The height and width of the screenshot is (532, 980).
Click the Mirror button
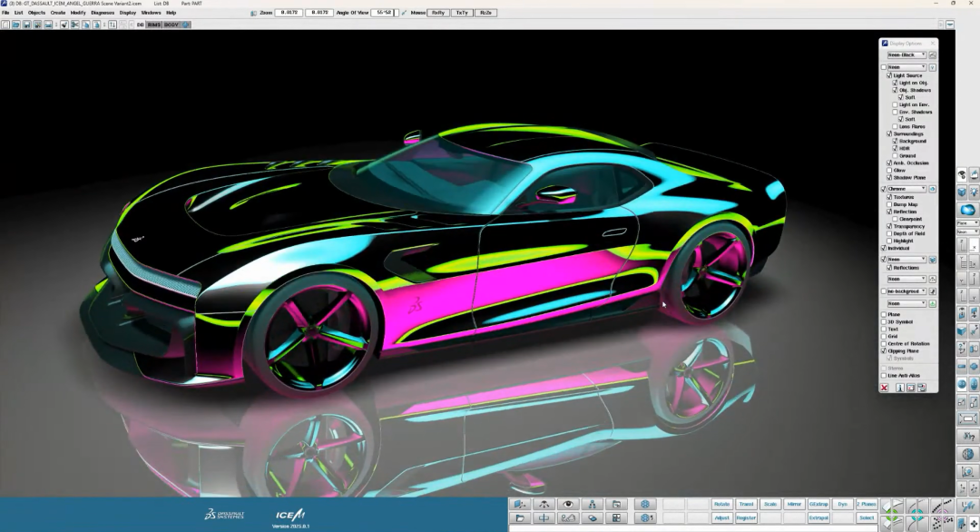794,504
